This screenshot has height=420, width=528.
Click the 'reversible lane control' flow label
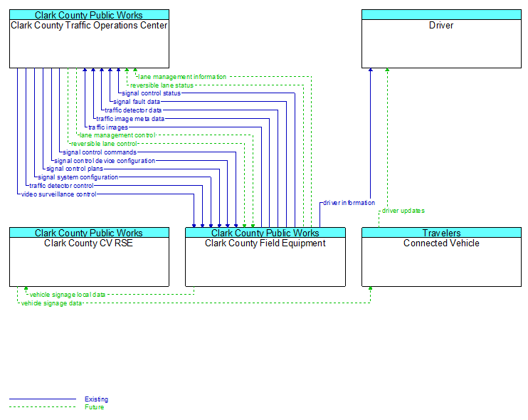click(x=104, y=144)
